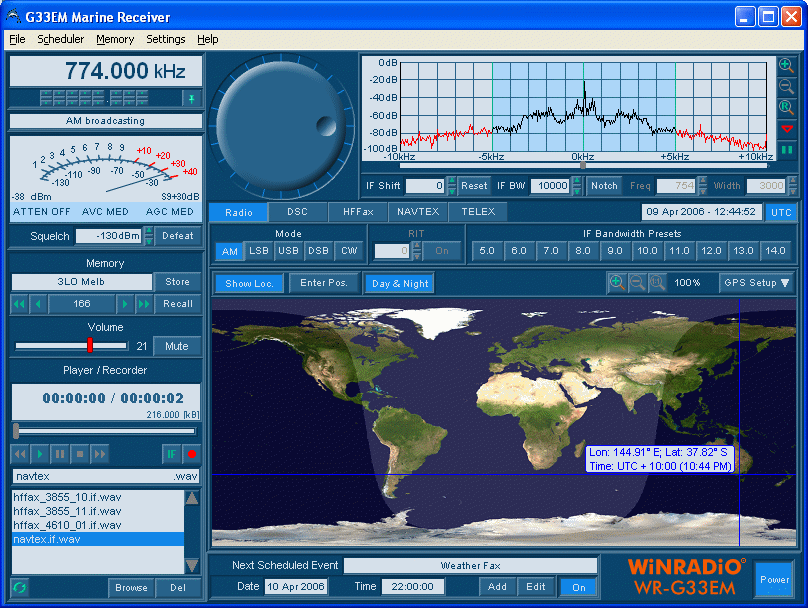Store the current frequency in memory

[x=178, y=282]
